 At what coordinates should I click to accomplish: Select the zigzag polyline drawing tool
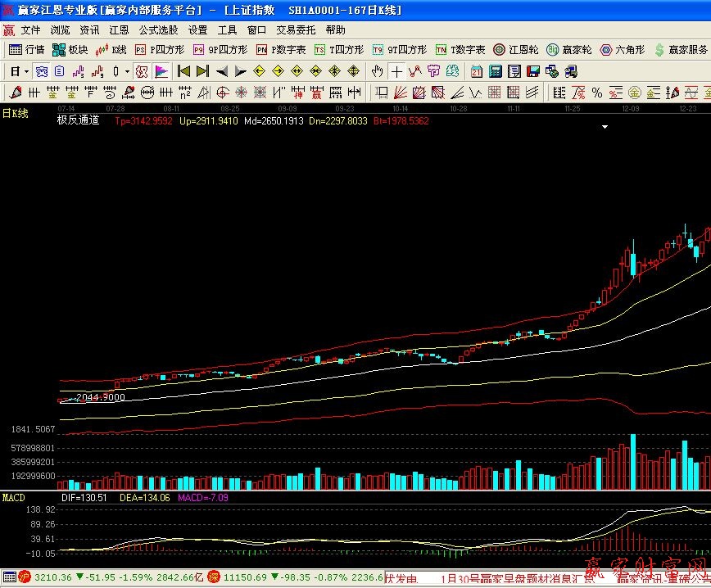pyautogui.click(x=416, y=71)
